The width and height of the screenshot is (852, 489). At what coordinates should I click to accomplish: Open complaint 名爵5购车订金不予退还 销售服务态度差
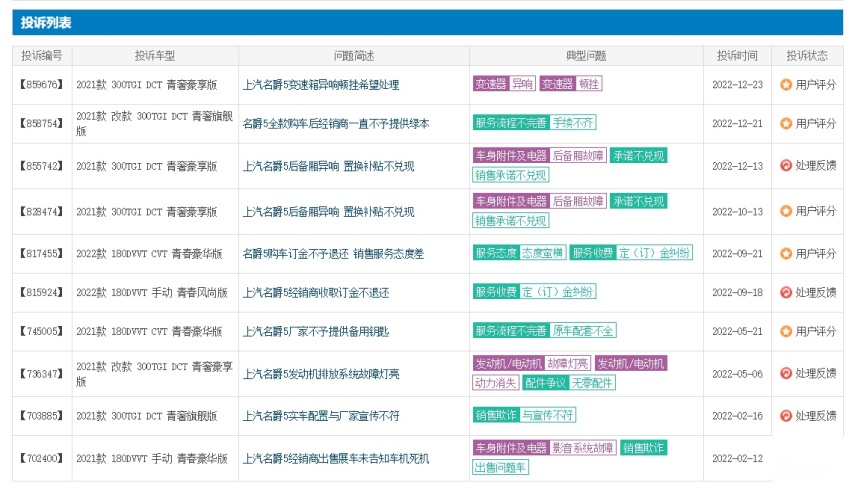333,254
